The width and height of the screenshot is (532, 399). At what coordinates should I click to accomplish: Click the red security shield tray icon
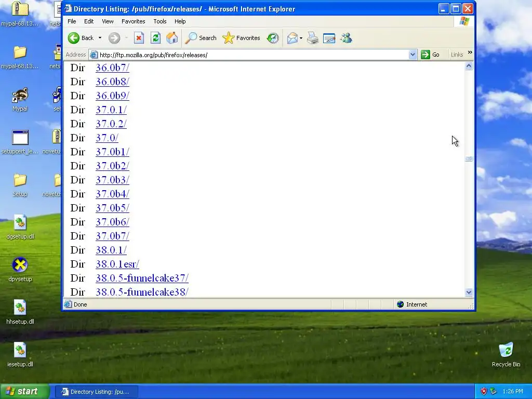(484, 392)
